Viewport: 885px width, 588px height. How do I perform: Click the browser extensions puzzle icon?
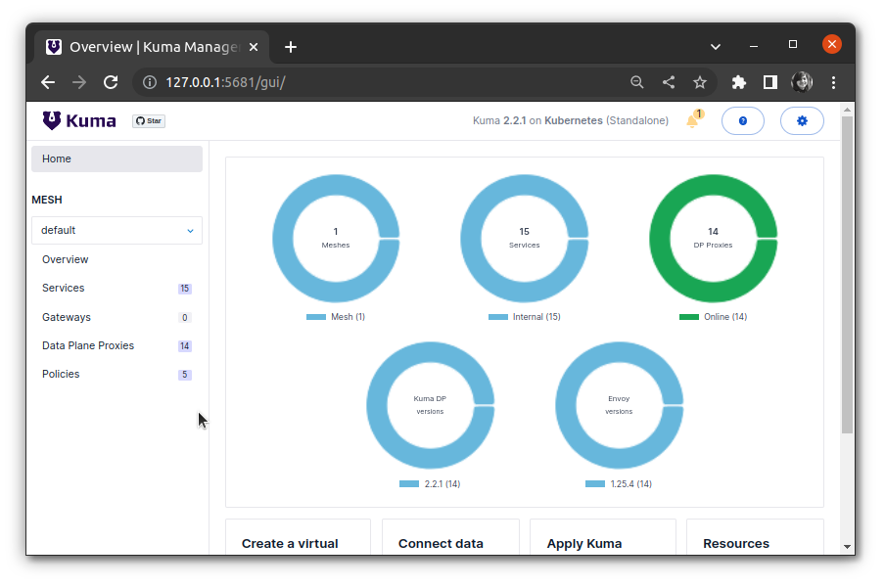[739, 82]
